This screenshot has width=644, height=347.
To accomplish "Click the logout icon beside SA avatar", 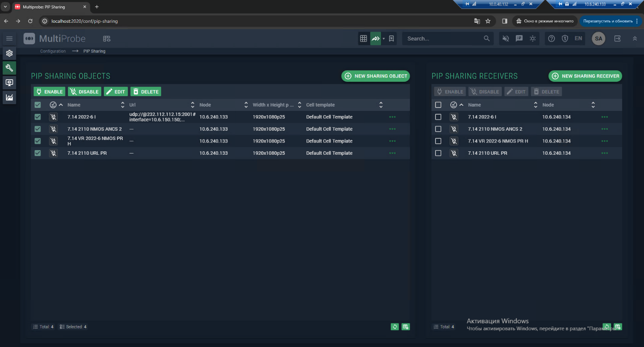I will pyautogui.click(x=617, y=38).
